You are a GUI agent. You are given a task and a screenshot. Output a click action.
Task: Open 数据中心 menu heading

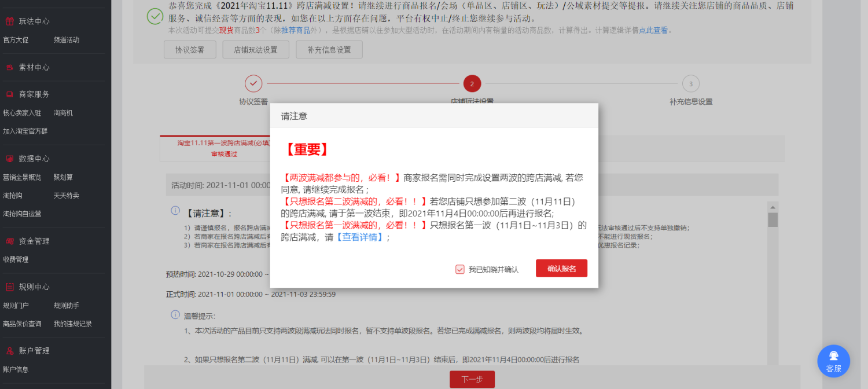34,159
